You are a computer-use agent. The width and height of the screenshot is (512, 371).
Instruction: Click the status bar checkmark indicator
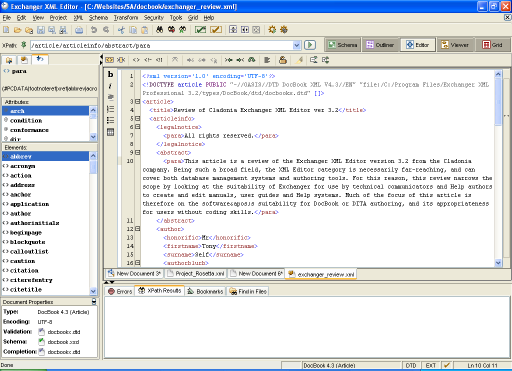(447, 365)
